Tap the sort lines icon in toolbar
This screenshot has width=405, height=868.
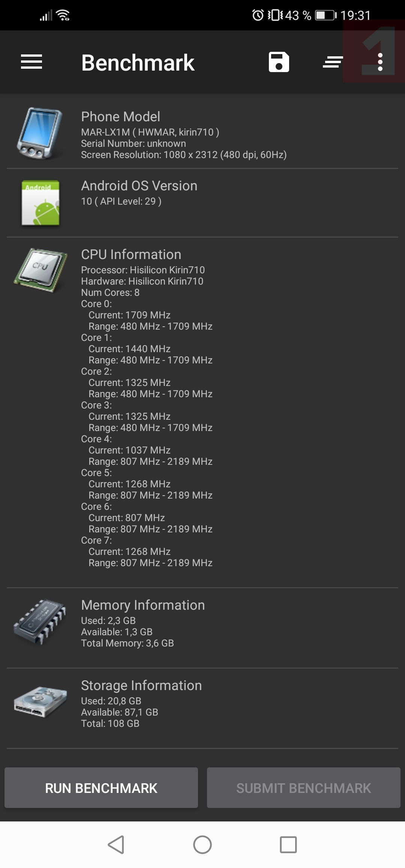[333, 62]
